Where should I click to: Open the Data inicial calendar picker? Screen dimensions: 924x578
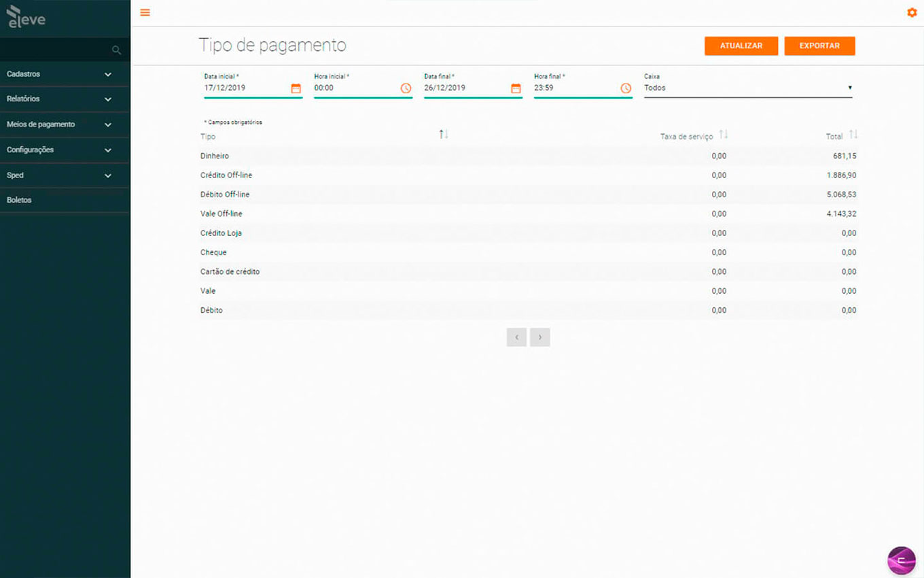click(296, 88)
